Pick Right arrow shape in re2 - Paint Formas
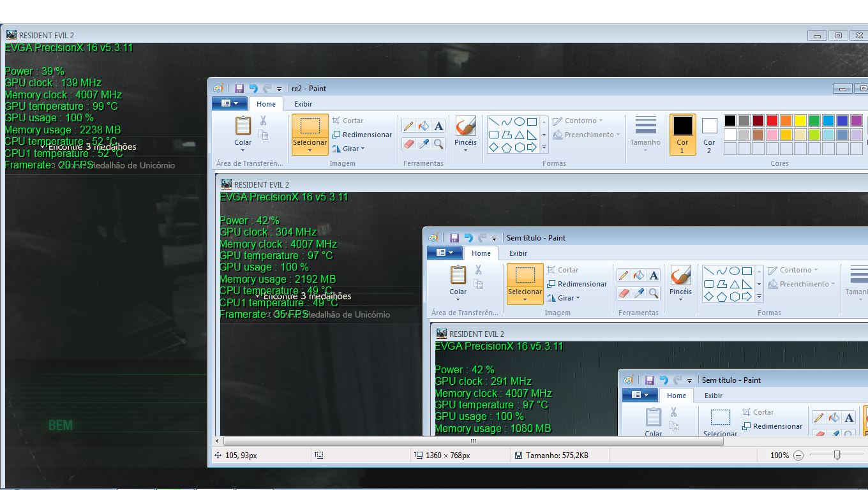Screen dimensions: 868x490 (532, 147)
